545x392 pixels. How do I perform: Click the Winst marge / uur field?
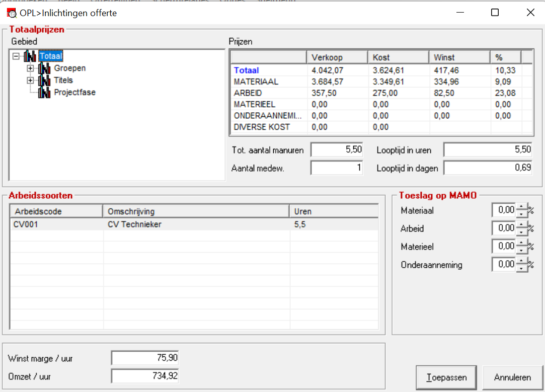point(145,358)
